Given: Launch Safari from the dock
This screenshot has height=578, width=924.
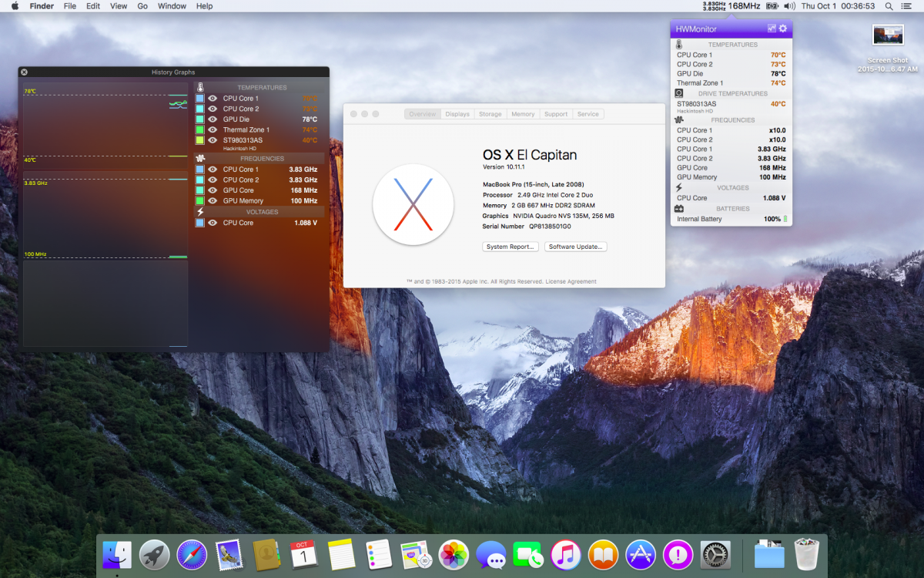Looking at the screenshot, I should point(192,554).
